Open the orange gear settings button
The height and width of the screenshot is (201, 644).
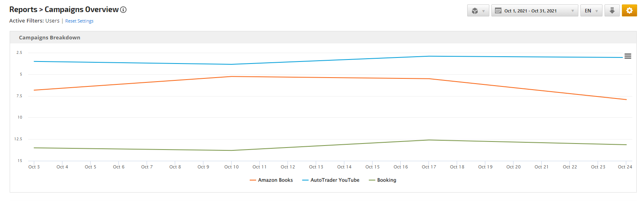click(x=629, y=11)
